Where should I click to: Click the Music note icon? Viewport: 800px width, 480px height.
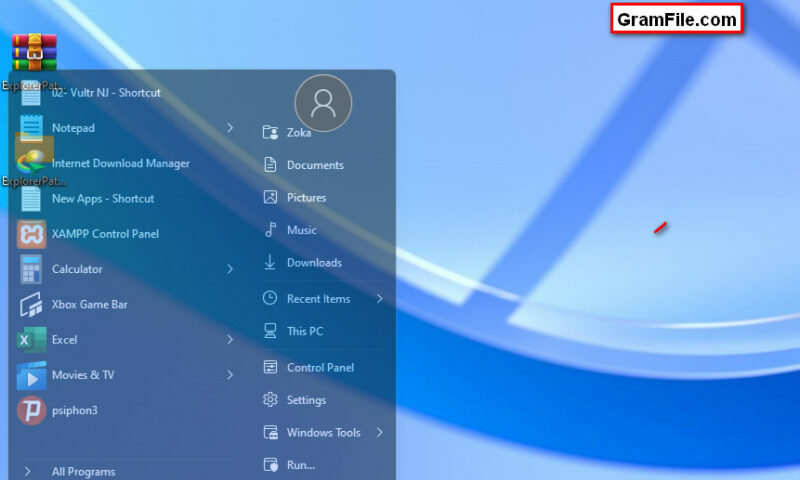click(270, 230)
